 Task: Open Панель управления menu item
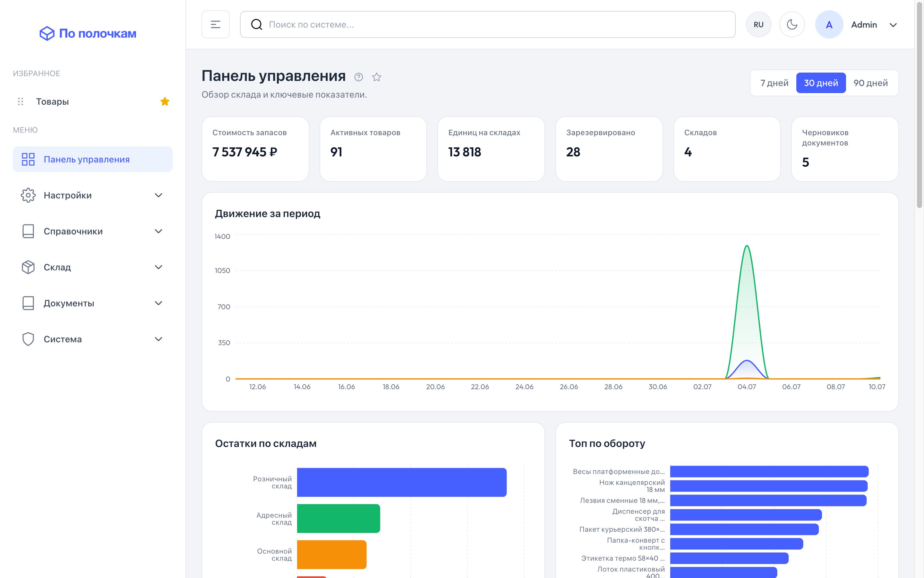[93, 159]
